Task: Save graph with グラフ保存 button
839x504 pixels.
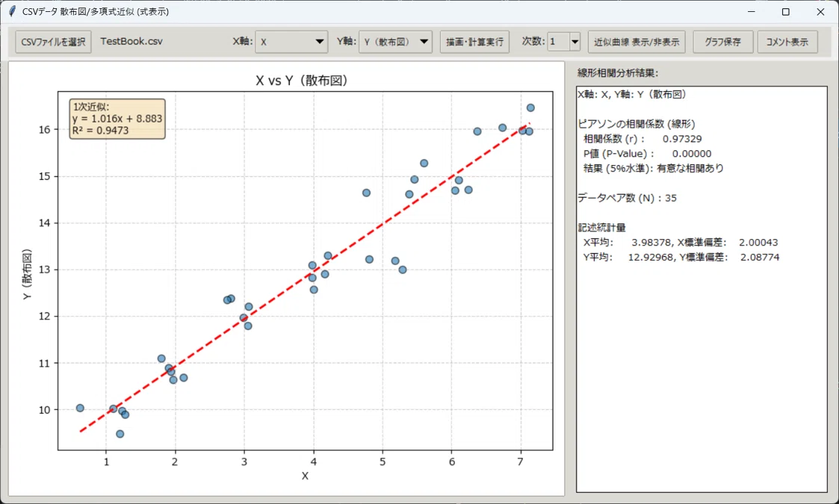Action: 723,42
